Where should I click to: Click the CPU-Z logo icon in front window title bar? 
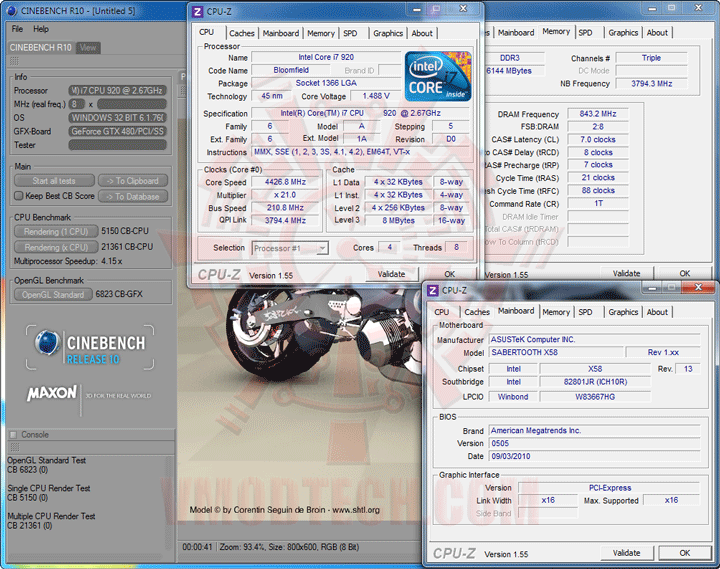[197, 11]
